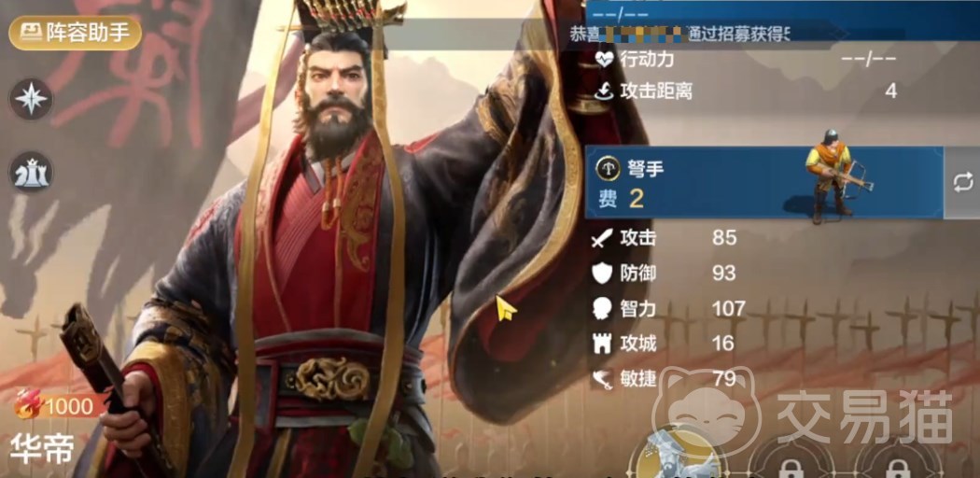This screenshot has width=980, height=478.
Task: Tap the 敏捷 agility stat icon
Action: [603, 378]
